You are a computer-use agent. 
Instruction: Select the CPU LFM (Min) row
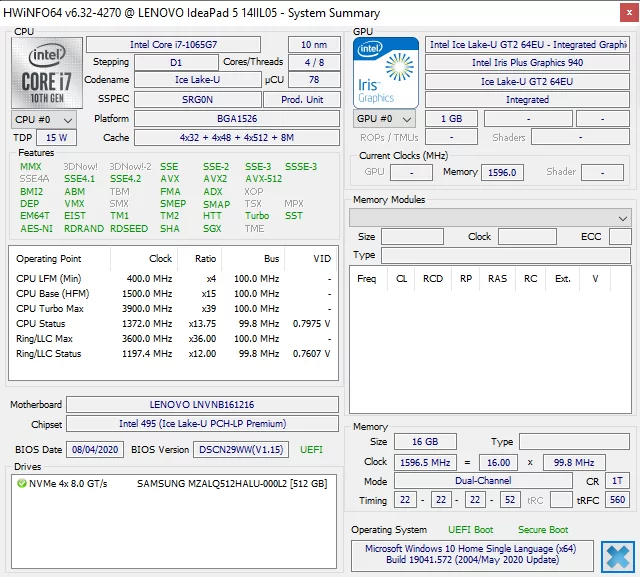point(173,279)
